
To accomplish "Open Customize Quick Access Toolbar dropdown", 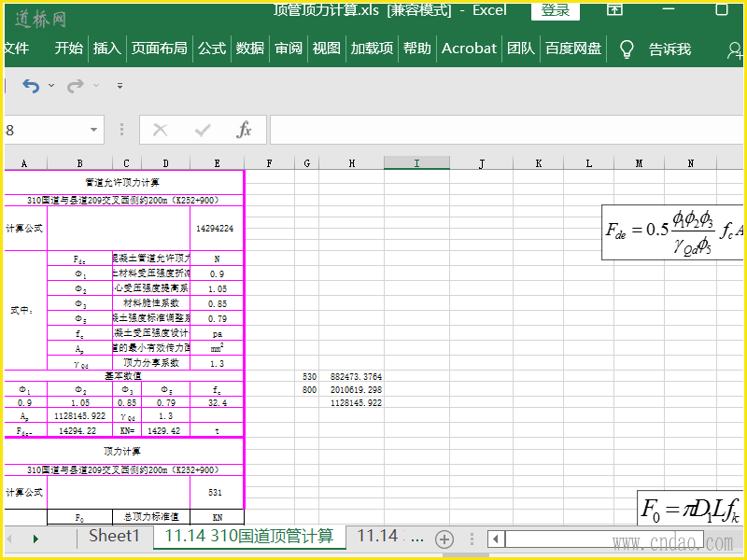I will [x=120, y=86].
